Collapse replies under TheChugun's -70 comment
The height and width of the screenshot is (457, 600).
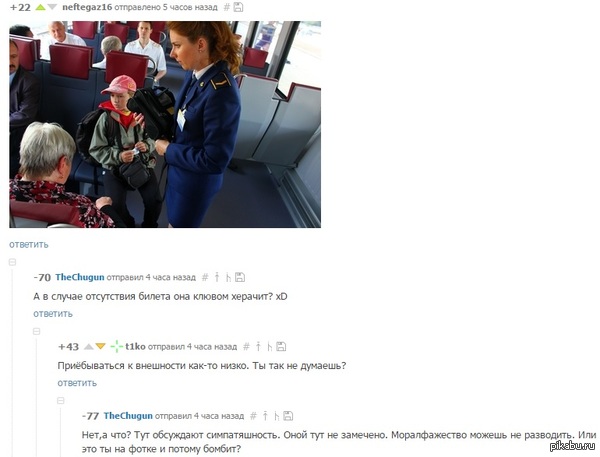[x=37, y=331]
